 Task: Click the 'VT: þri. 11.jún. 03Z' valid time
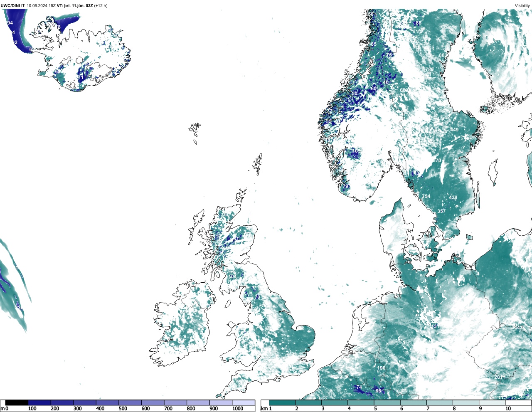coord(75,6)
